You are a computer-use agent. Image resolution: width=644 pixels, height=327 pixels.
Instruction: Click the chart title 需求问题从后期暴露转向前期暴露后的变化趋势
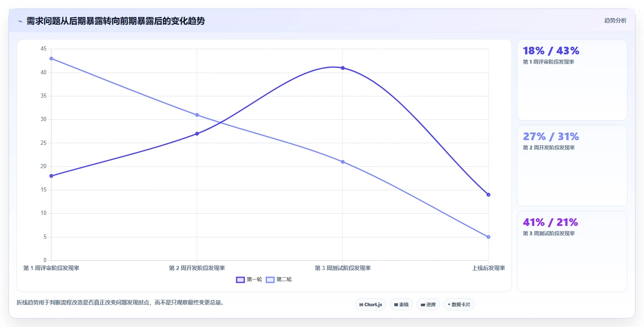116,21
